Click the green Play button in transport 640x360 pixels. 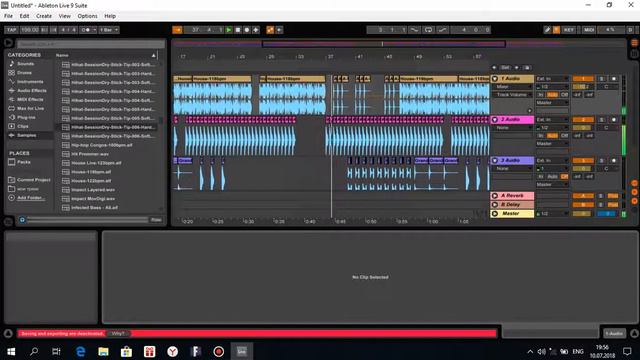pos(229,30)
